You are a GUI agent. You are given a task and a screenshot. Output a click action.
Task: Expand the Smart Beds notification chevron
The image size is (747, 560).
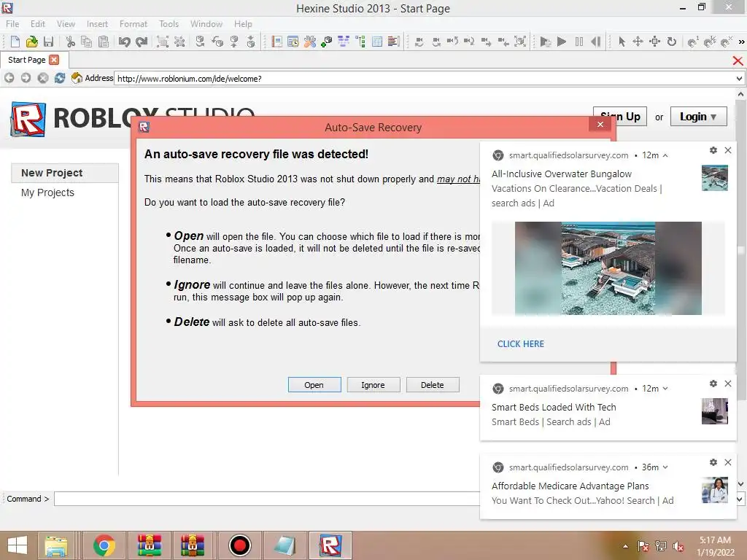(665, 389)
